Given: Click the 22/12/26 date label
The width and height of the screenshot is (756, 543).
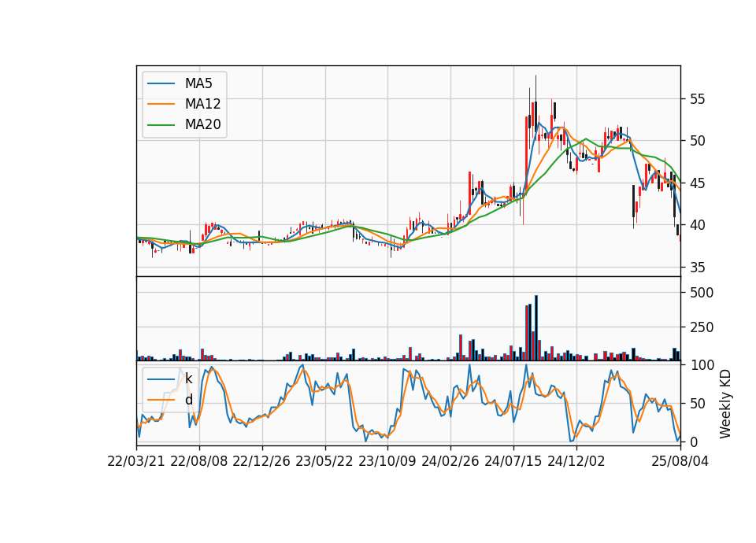Looking at the screenshot, I should [261, 461].
